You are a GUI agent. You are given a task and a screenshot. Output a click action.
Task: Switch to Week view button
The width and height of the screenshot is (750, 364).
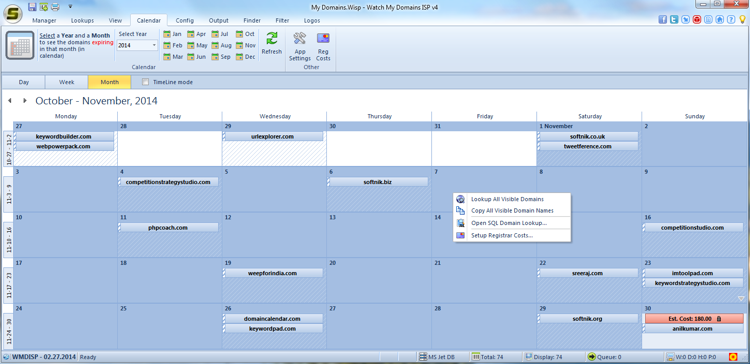coord(66,82)
